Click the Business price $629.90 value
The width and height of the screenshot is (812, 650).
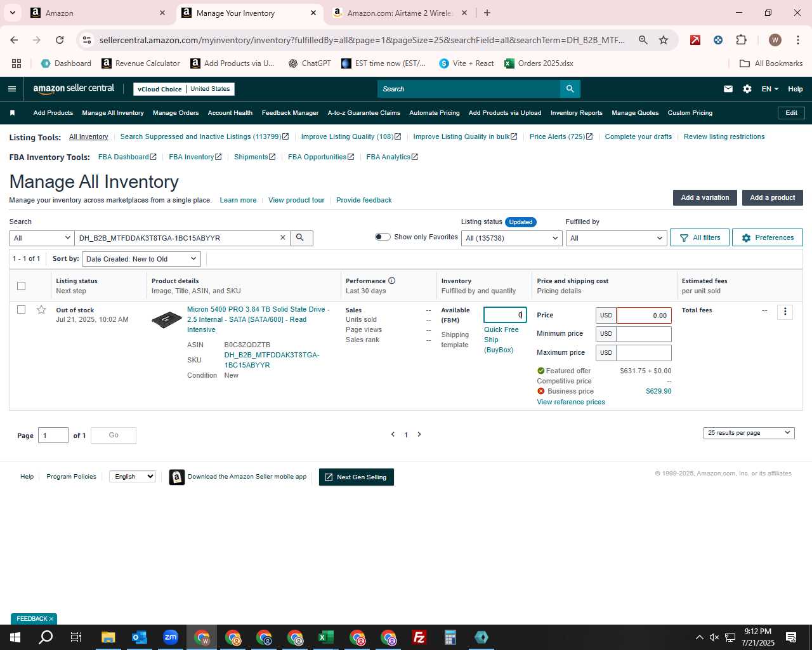(658, 391)
